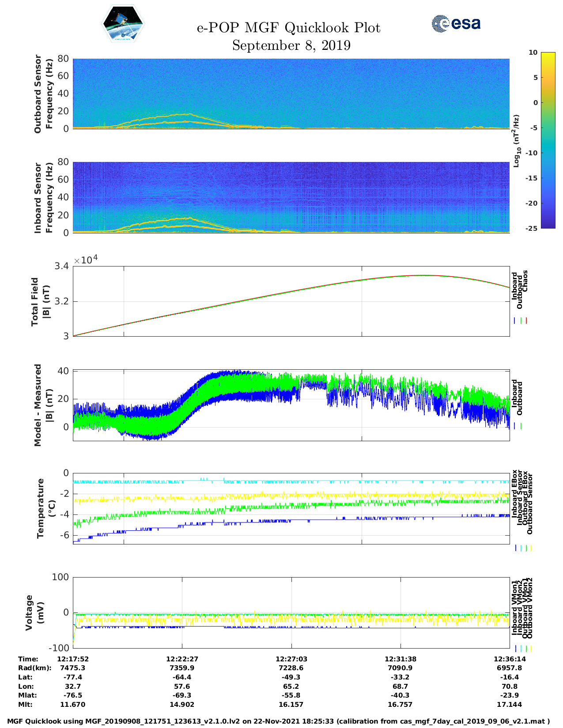
Task: Click the MGF Quicklook footer file text
Action: (x=279, y=721)
